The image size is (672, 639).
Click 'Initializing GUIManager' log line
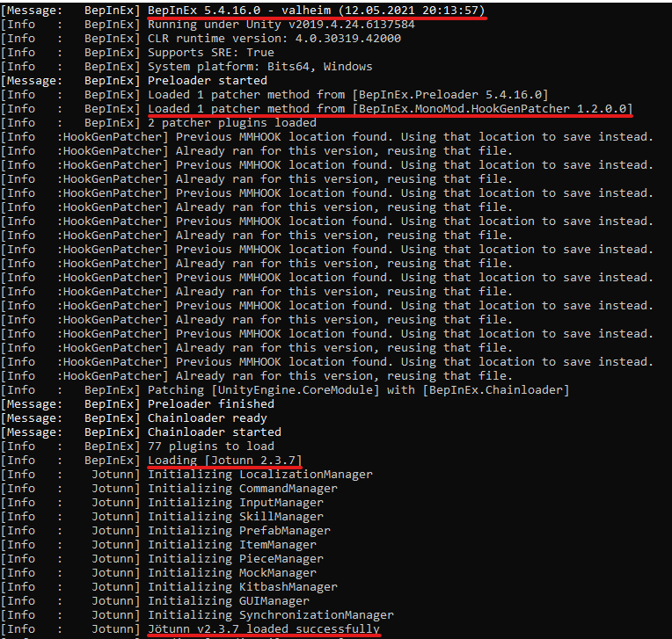point(229,601)
